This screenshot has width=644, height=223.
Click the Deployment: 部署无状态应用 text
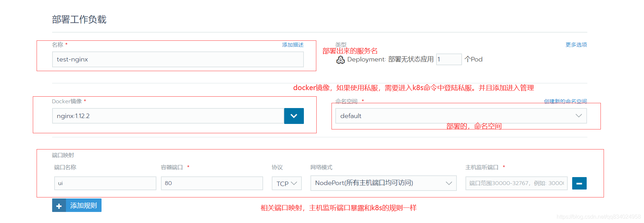390,59
